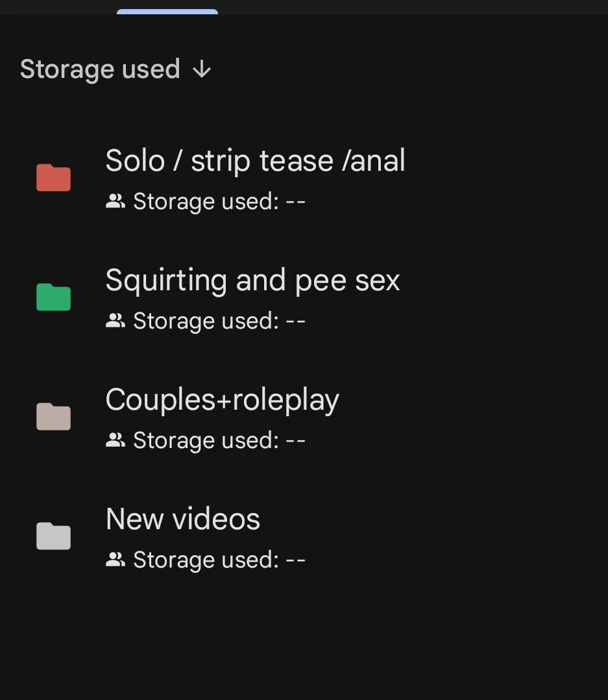Open the Couples+roleplay folder title
Image resolution: width=608 pixels, height=700 pixels.
coord(222,401)
